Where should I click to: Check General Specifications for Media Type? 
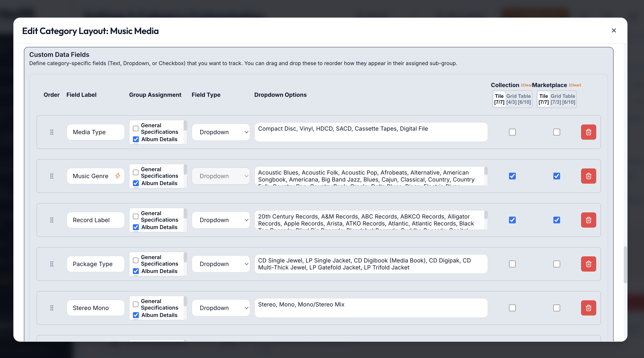tap(135, 128)
